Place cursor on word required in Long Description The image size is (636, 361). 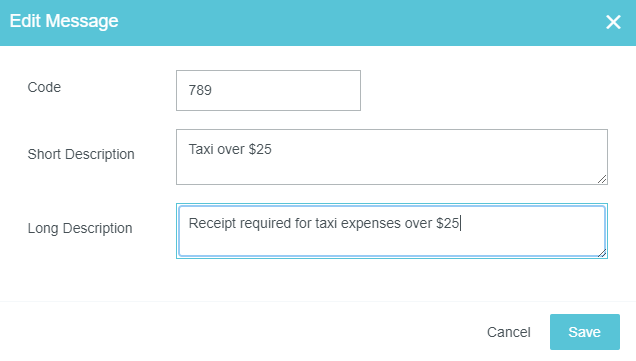pos(265,223)
